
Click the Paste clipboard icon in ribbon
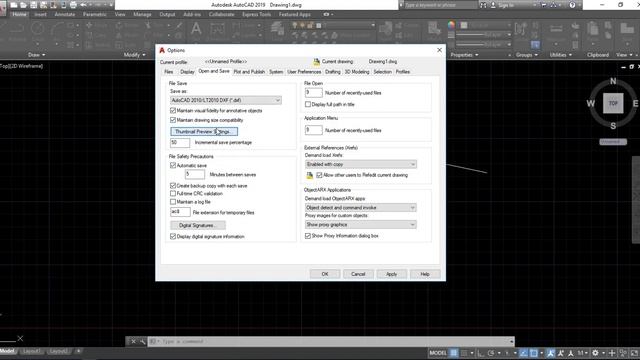(x=592, y=29)
